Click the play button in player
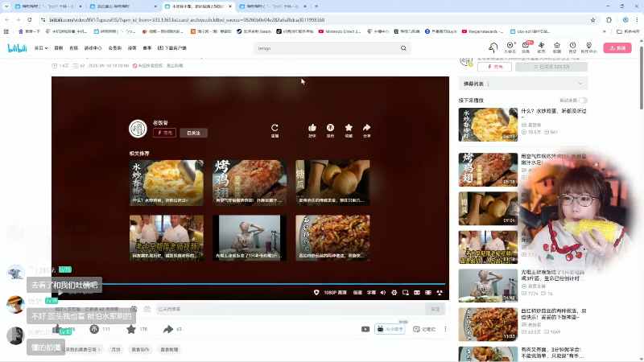Screen dimensions: 644x362 60,293
